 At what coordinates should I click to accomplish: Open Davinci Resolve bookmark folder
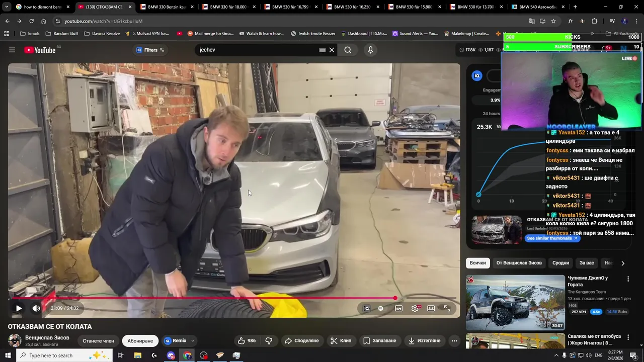point(102,34)
